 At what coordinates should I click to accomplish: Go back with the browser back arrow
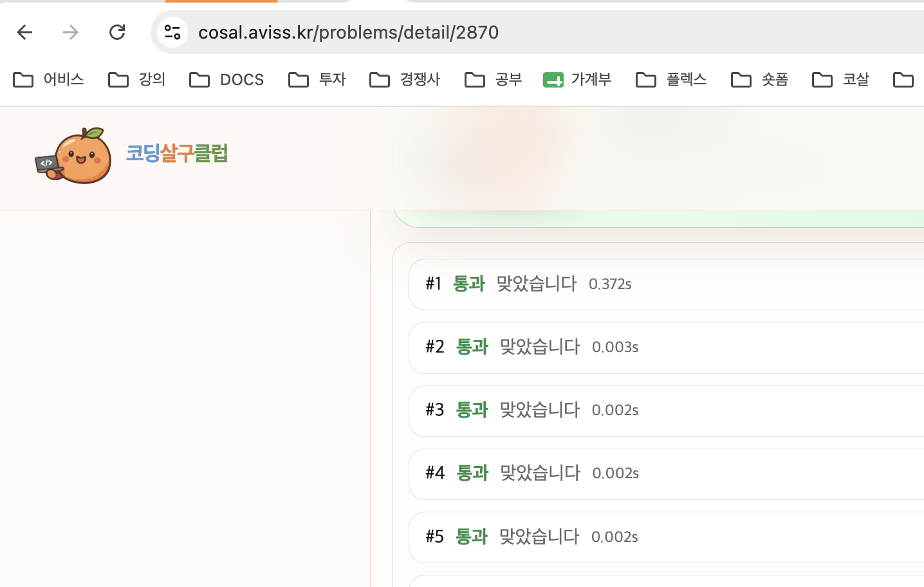pos(24,32)
